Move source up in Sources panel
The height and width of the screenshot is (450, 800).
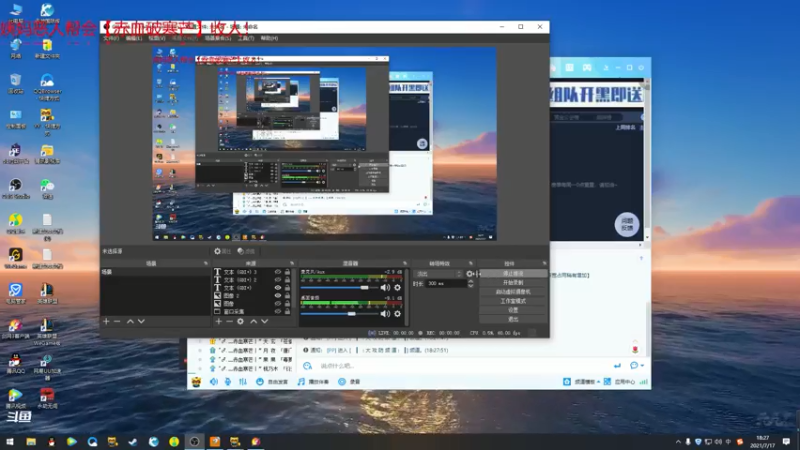254,321
